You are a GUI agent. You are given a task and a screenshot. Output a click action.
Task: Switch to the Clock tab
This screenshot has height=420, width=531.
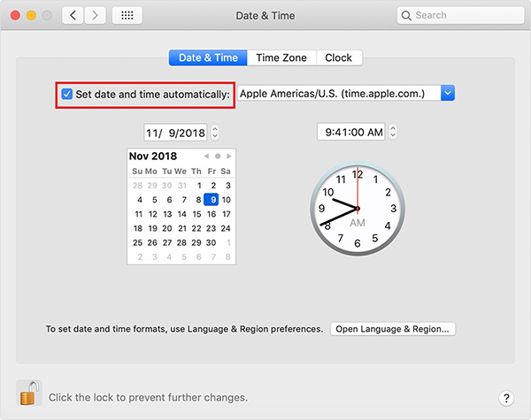[339, 57]
